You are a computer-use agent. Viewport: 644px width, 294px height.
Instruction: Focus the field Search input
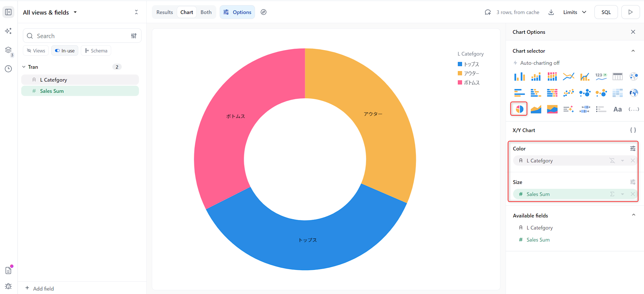click(82, 36)
